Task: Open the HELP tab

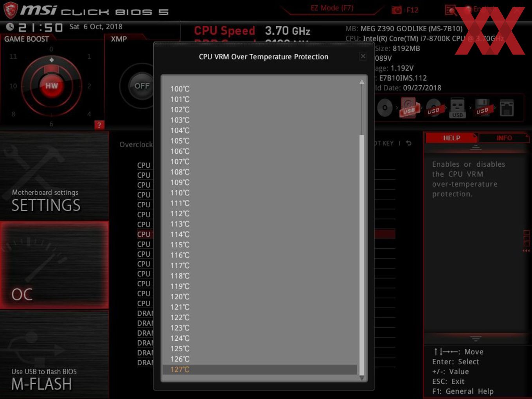Action: pos(451,138)
